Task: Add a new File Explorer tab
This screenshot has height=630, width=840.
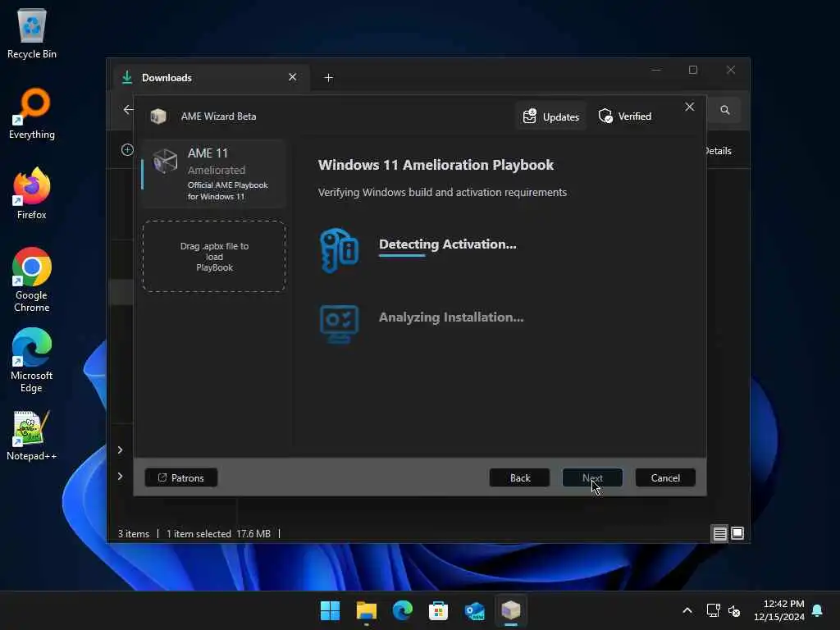Action: coord(328,78)
